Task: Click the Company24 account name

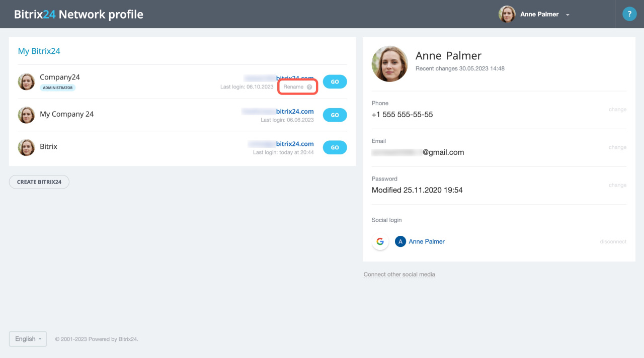Action: coord(60,77)
